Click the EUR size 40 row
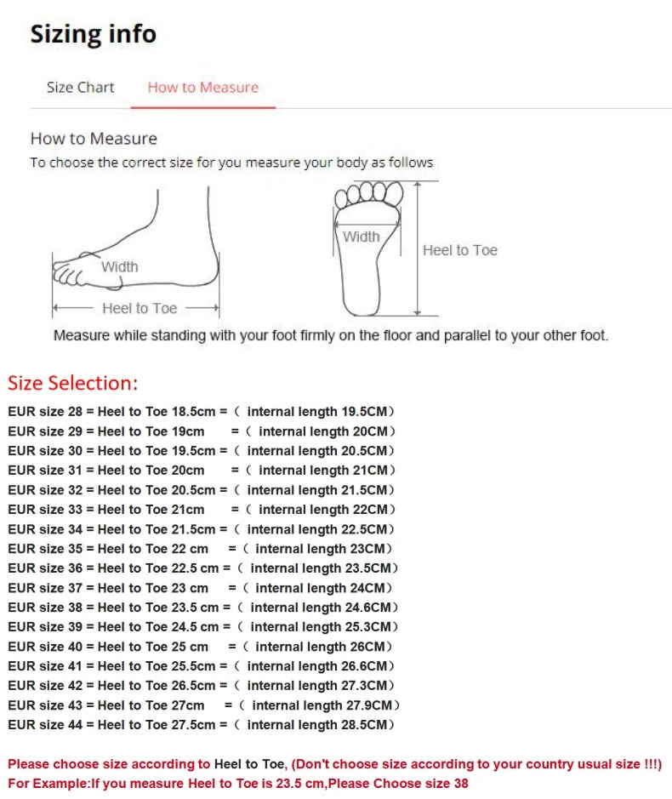Image resolution: width=672 pixels, height=799 pixels. tap(200, 647)
